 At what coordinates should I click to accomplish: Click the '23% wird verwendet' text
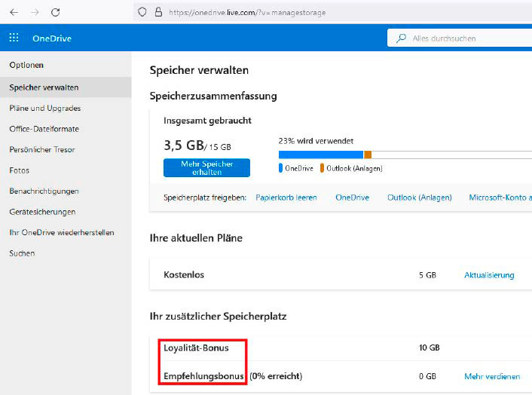(316, 141)
